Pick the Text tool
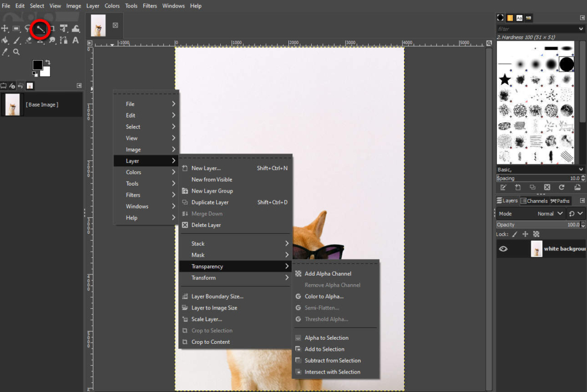 point(76,40)
